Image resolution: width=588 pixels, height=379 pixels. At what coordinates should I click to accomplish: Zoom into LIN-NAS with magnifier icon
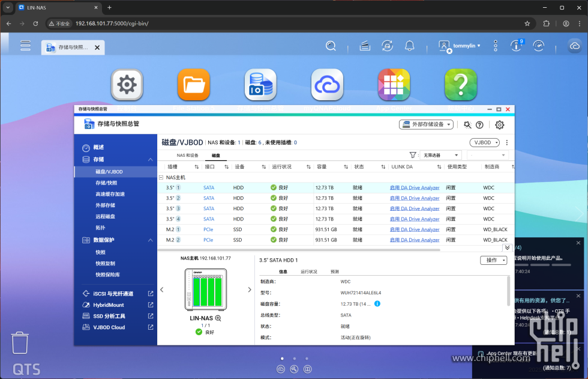point(218,318)
